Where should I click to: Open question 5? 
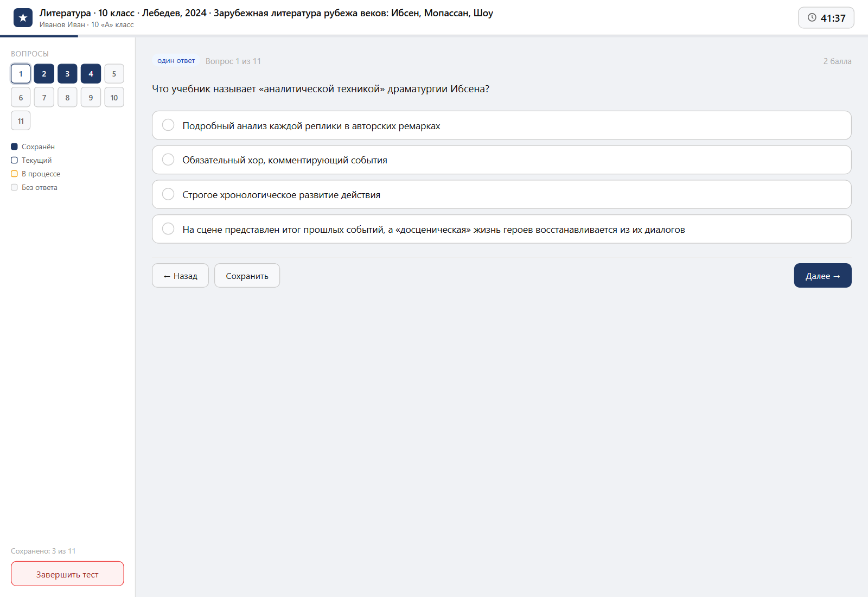click(x=114, y=74)
